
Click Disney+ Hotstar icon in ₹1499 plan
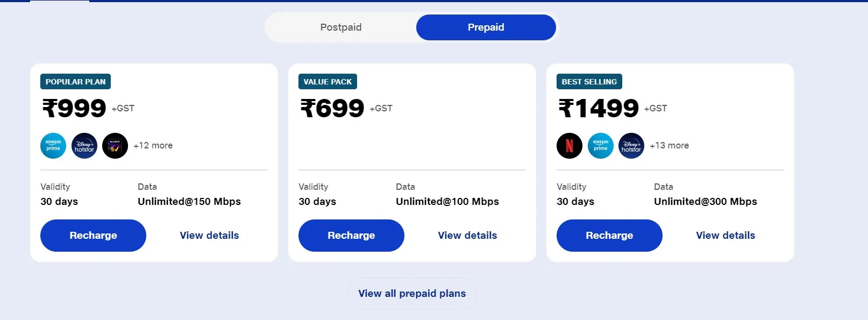point(631,146)
